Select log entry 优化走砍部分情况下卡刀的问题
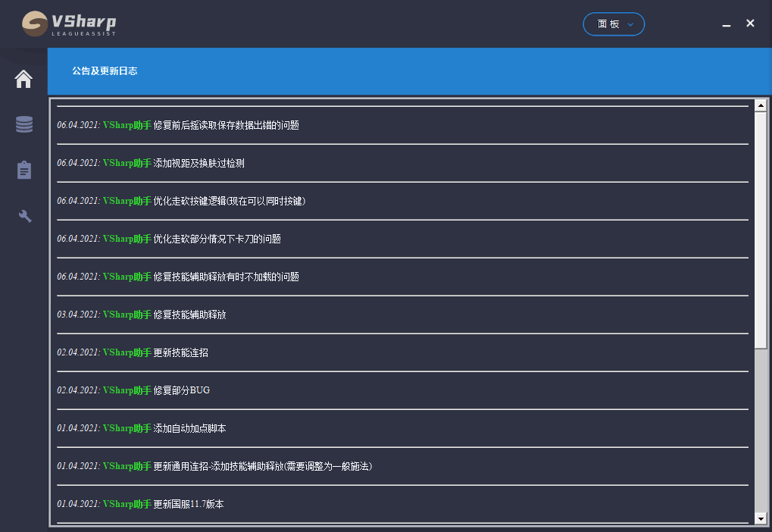The image size is (772, 532). tap(169, 239)
